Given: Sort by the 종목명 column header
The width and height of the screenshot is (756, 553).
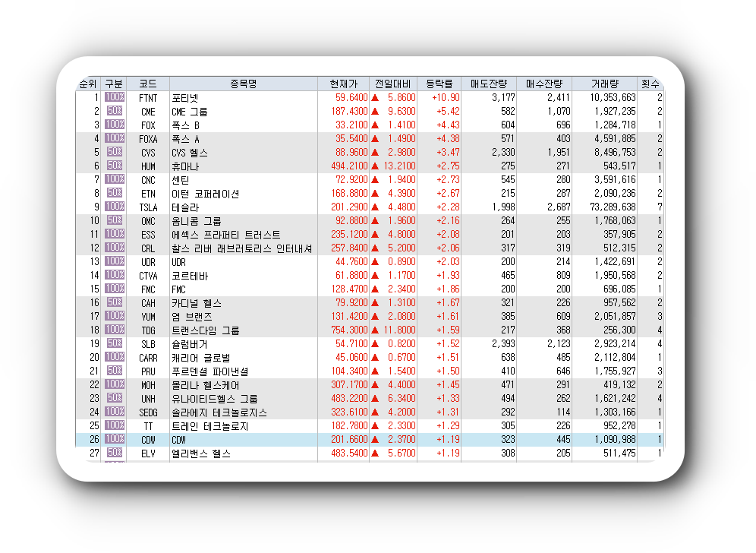Looking at the screenshot, I should click(244, 84).
